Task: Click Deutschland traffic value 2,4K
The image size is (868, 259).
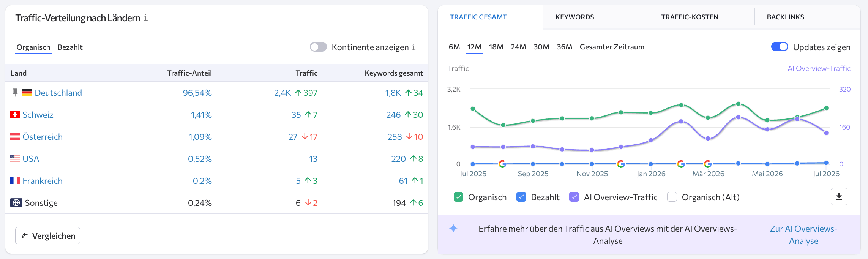Action: pyautogui.click(x=282, y=93)
